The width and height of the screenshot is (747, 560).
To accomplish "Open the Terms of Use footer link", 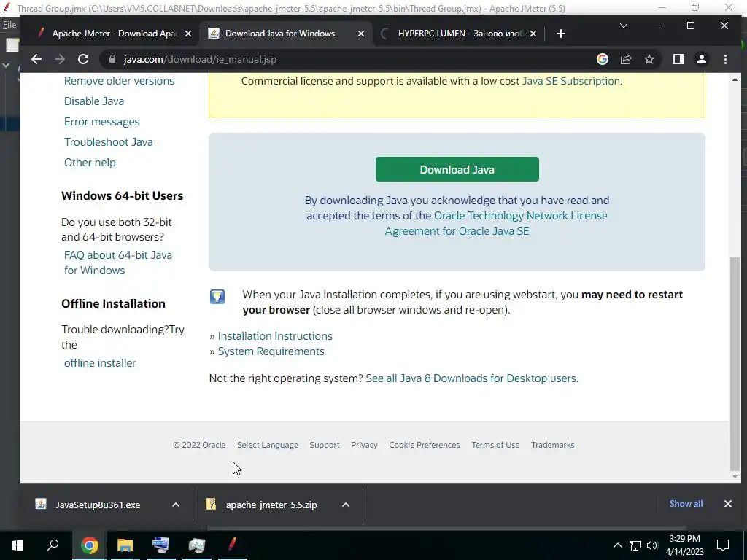I will (495, 445).
